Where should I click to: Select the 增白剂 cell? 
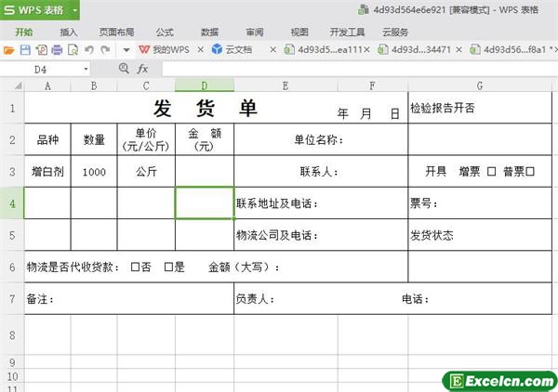coord(47,171)
